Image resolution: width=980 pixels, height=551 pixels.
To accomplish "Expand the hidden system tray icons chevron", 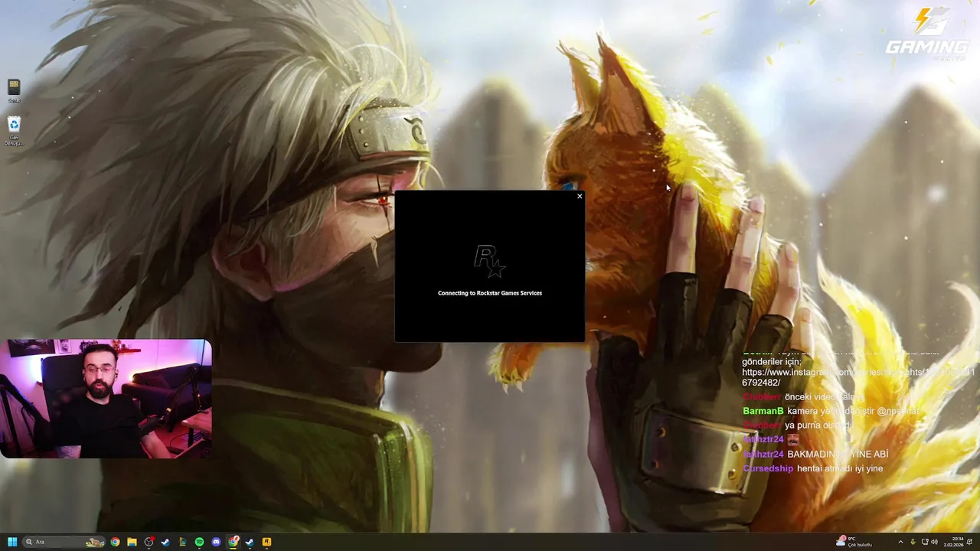I will coord(901,542).
